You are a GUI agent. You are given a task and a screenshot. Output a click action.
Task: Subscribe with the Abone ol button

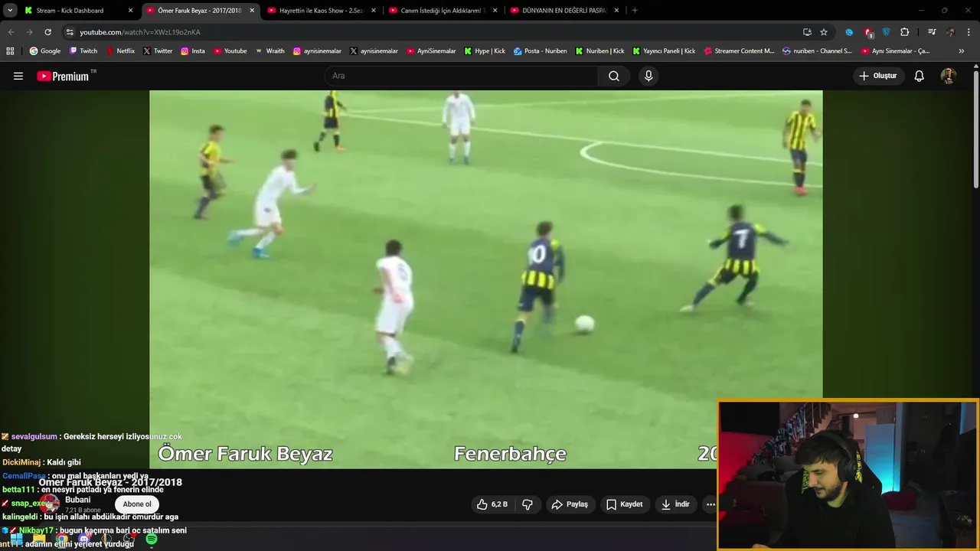pos(137,504)
